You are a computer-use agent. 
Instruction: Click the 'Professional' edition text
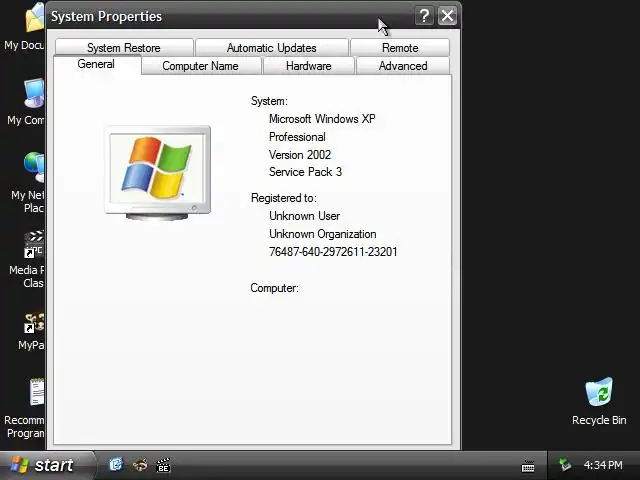coord(297,137)
